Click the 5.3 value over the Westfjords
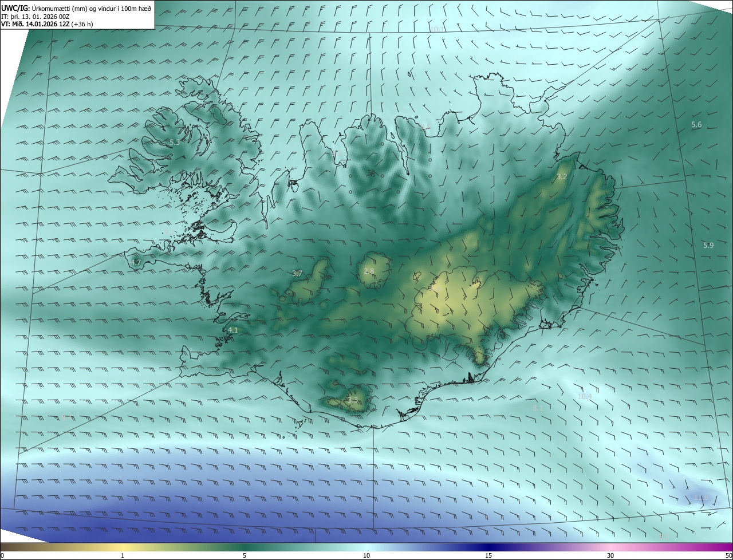Viewport: 733px width, 560px height. (175, 142)
